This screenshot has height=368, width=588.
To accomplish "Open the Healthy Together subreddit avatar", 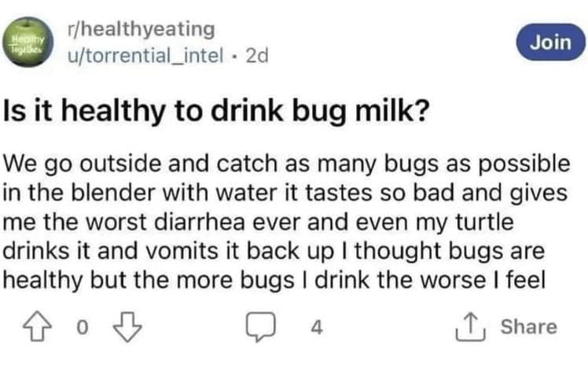I will (x=30, y=42).
